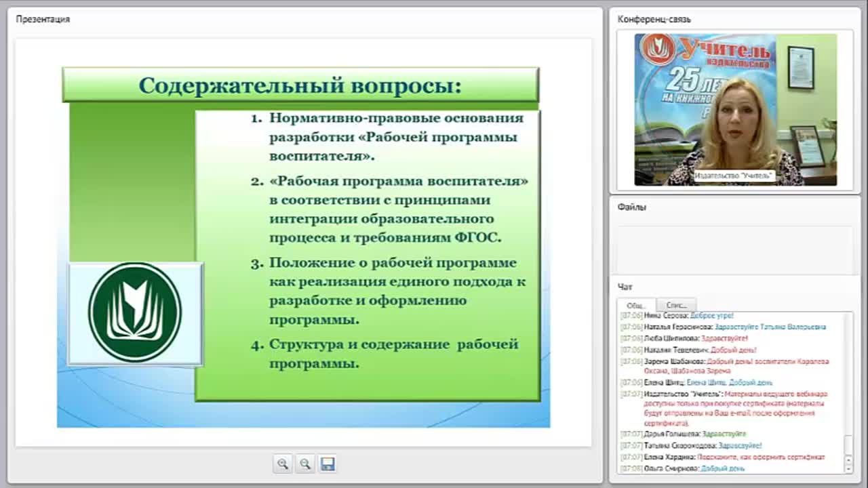Select Дарья Голышева's chat message
This screenshot has width=868, height=488.
(x=684, y=434)
